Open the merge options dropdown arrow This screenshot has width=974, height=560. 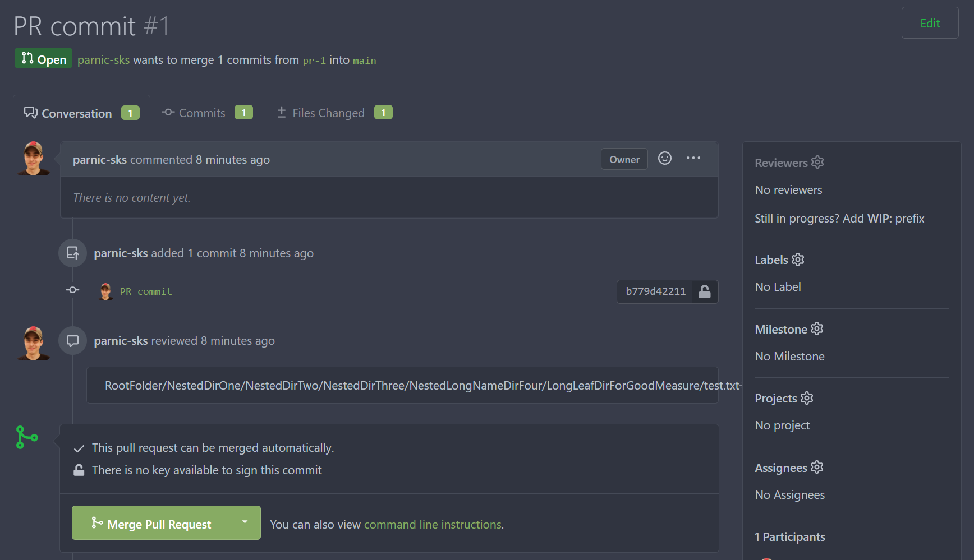[245, 522]
